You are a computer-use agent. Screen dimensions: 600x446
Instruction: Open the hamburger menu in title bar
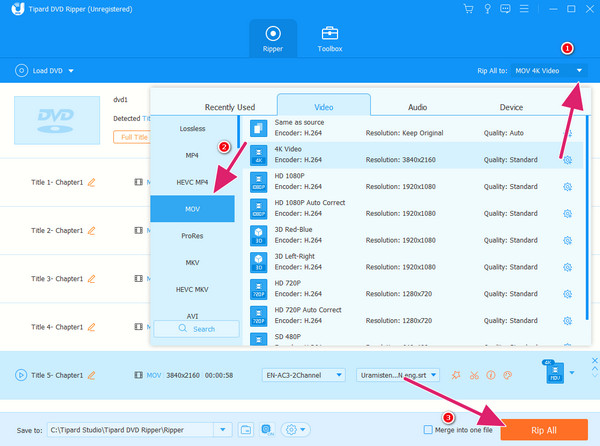pyautogui.click(x=524, y=9)
